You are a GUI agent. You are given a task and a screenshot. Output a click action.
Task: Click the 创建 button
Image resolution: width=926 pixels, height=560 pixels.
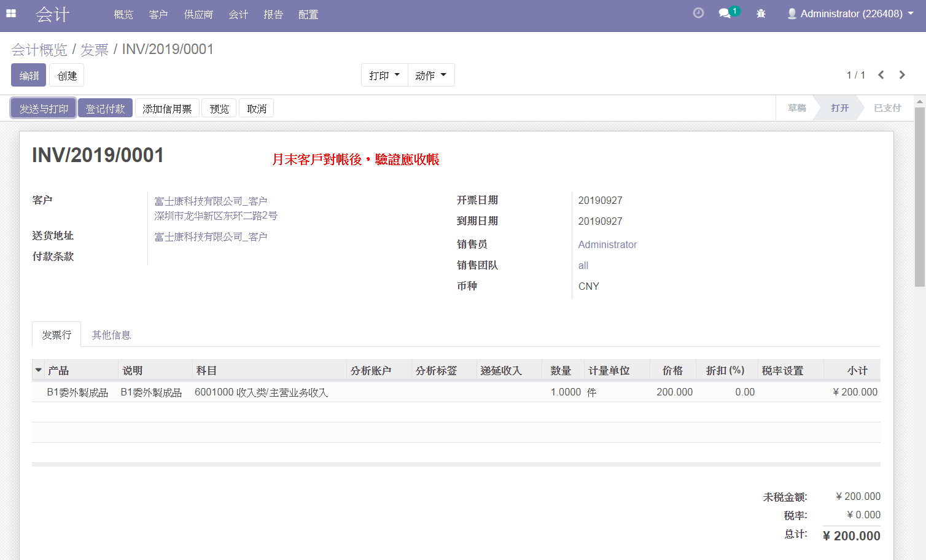(x=67, y=75)
